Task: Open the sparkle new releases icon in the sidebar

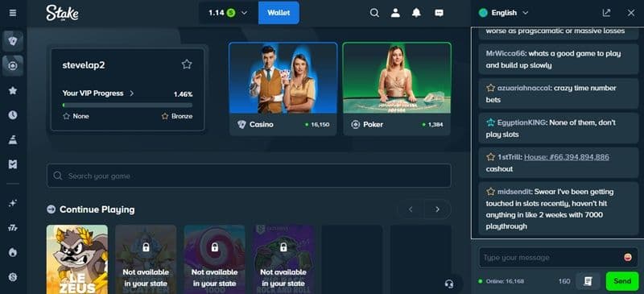Action: 13,203
